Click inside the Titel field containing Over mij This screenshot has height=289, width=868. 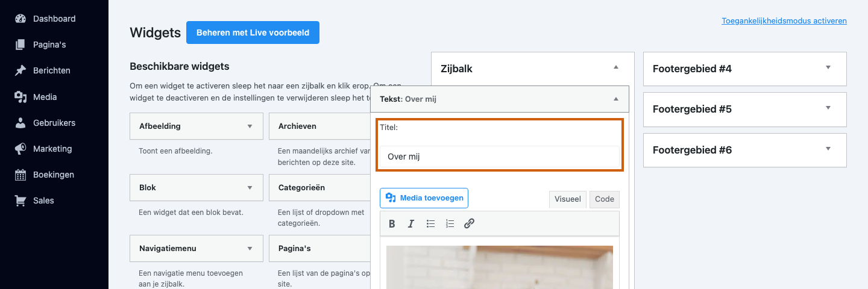point(500,157)
